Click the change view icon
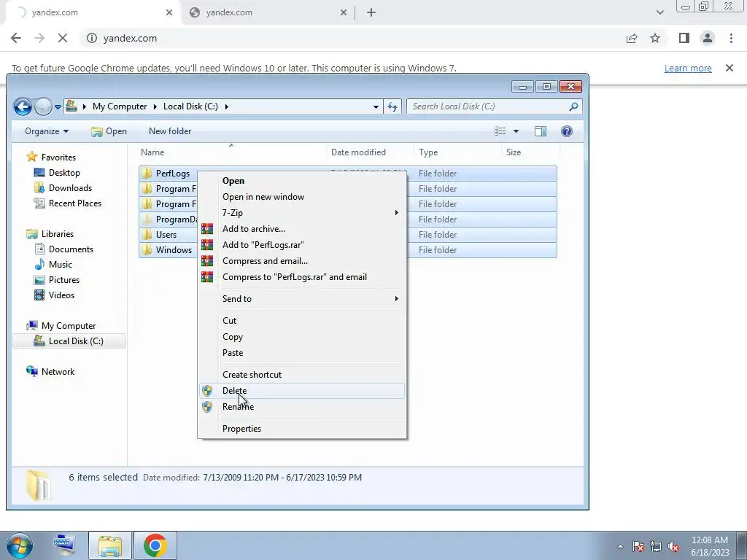Screen dimensions: 747x560 pyautogui.click(x=500, y=131)
